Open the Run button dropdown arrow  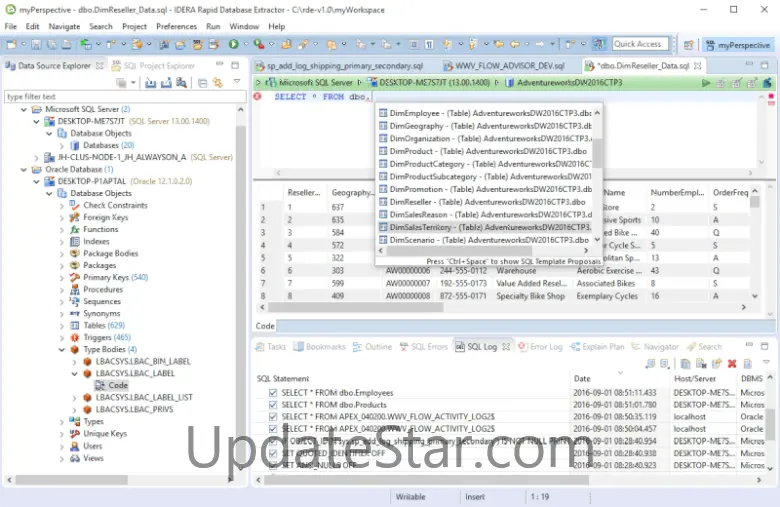(x=245, y=44)
